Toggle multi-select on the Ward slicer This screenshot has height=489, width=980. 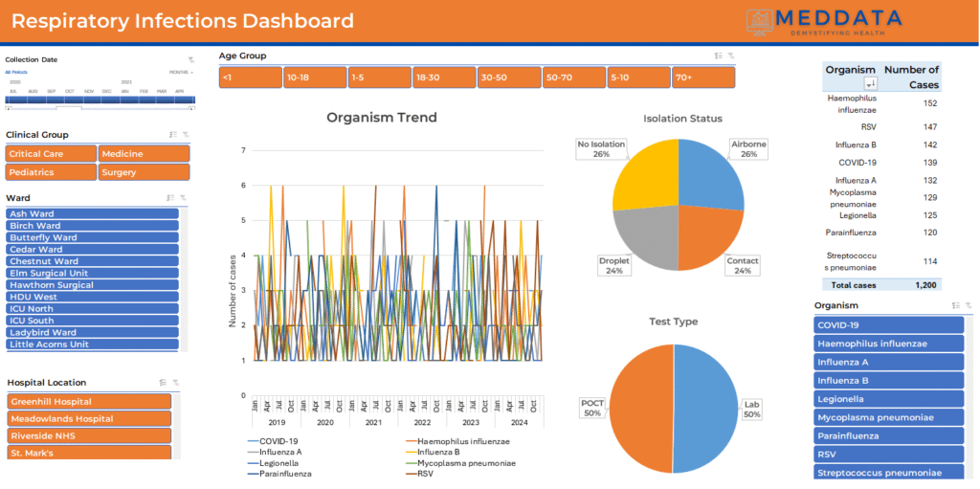tap(170, 198)
